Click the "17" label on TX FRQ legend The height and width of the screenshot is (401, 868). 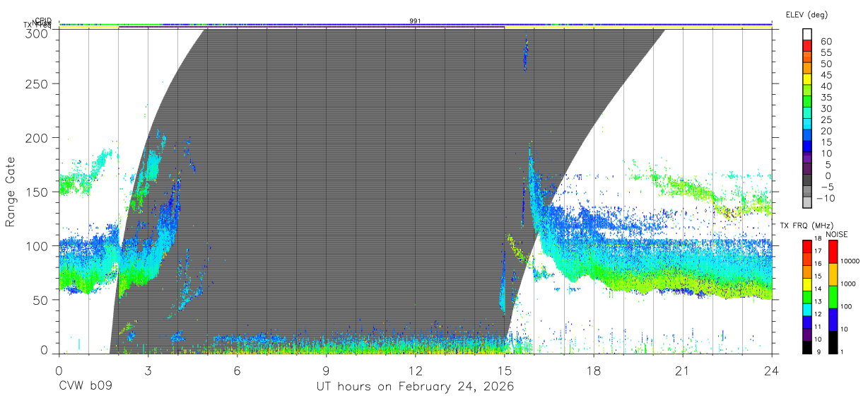819,251
